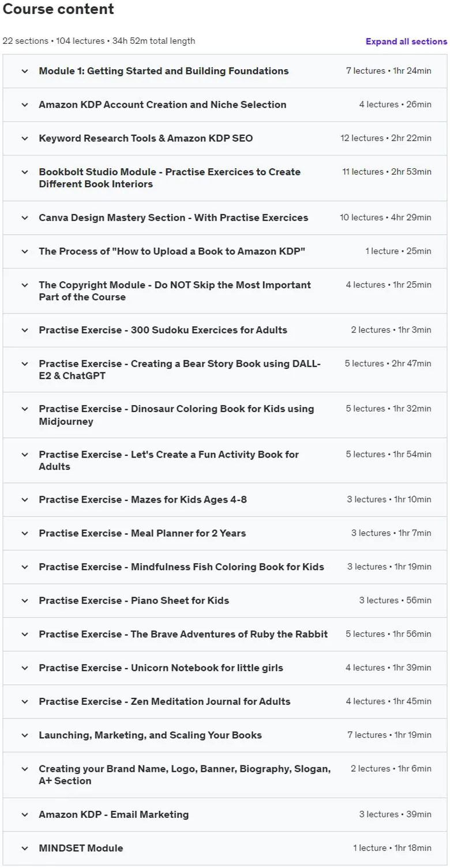Select Dinosaur Coloring Book for Kids section

coord(225,415)
